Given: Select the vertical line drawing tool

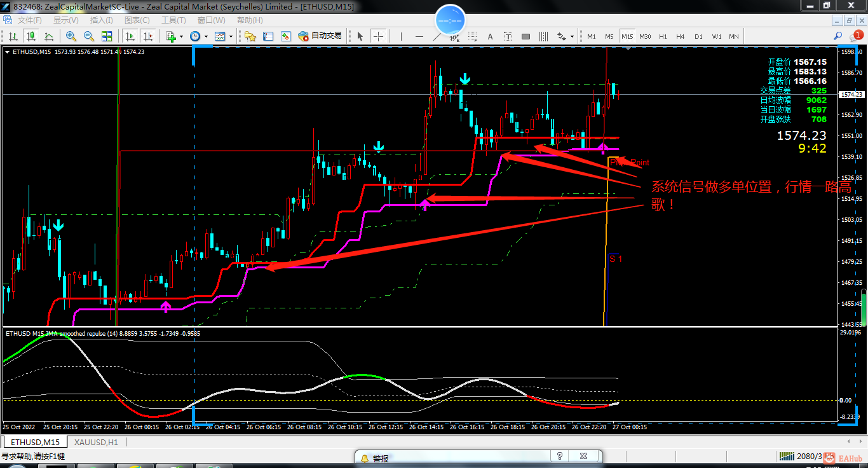Looking at the screenshot, I should pos(401,36).
